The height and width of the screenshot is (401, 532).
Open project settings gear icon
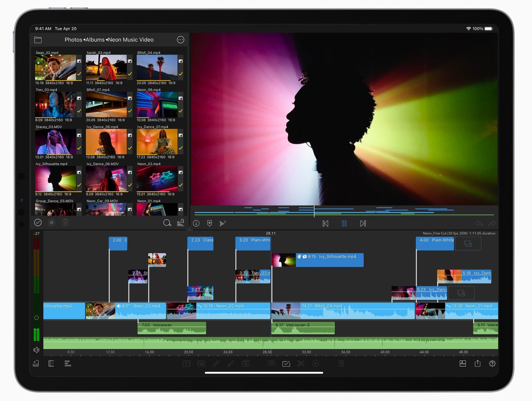[492, 364]
